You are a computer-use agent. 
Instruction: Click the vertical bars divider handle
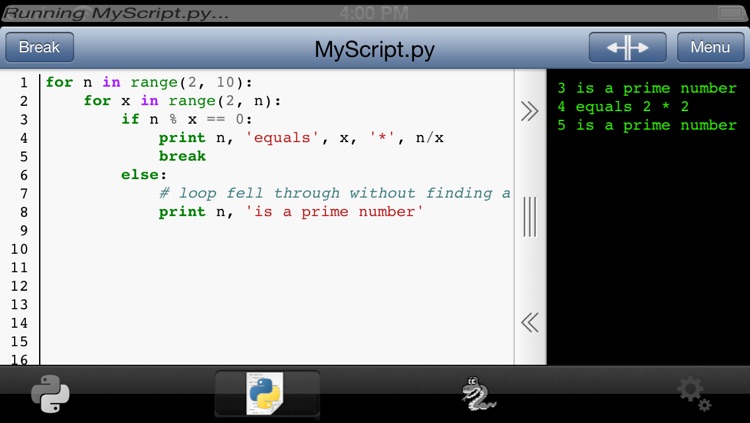tap(530, 216)
